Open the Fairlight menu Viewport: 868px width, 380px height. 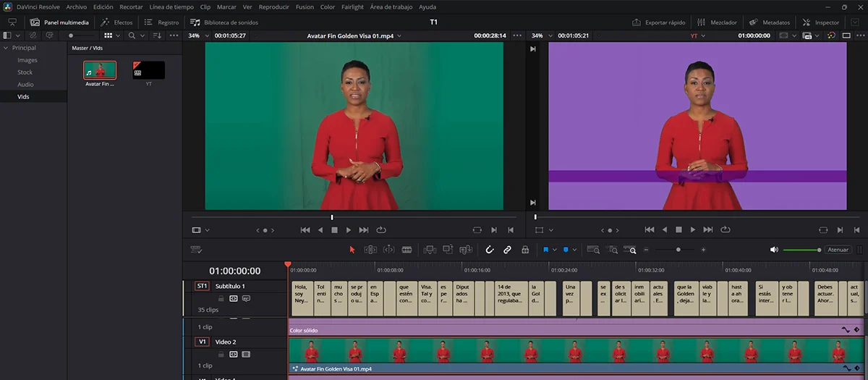click(352, 7)
